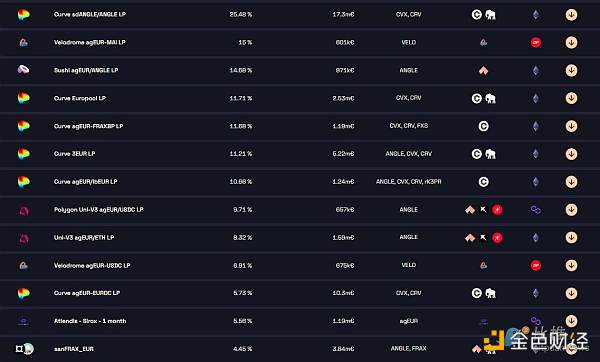Click the Polygon chain icon on Uni-V3 agEUR/USDC row
This screenshot has height=362, width=600.
tap(536, 210)
